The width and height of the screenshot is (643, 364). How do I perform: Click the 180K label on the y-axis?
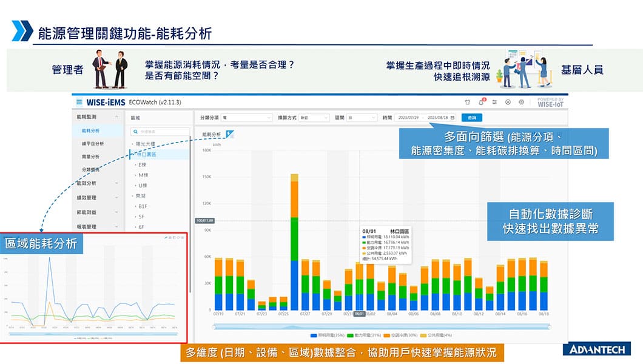[x=207, y=150]
